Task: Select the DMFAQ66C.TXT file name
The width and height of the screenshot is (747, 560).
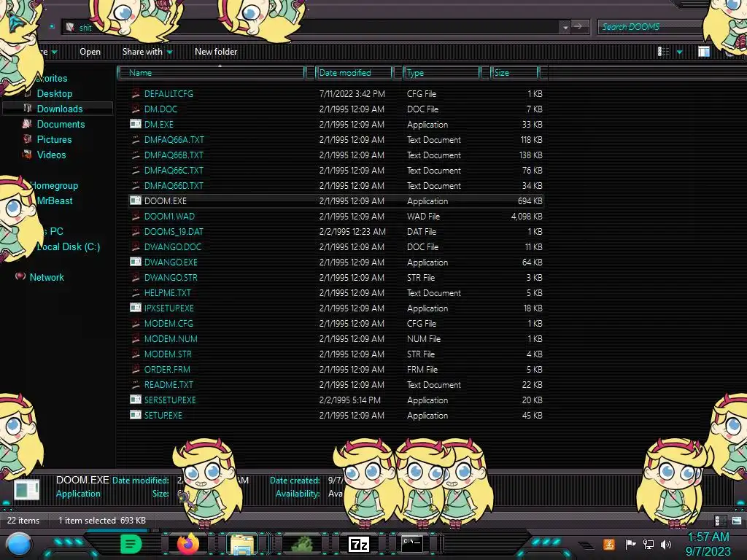Action: click(x=174, y=171)
